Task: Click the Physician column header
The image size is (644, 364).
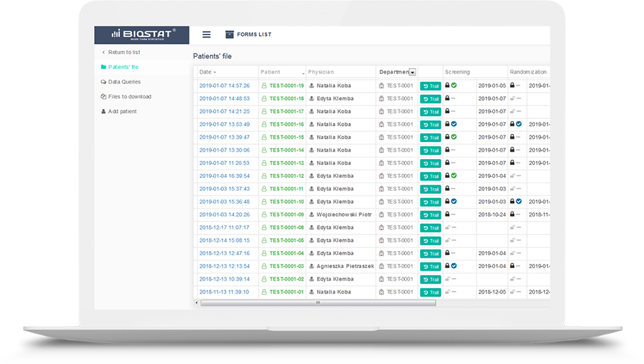Action: 321,72
